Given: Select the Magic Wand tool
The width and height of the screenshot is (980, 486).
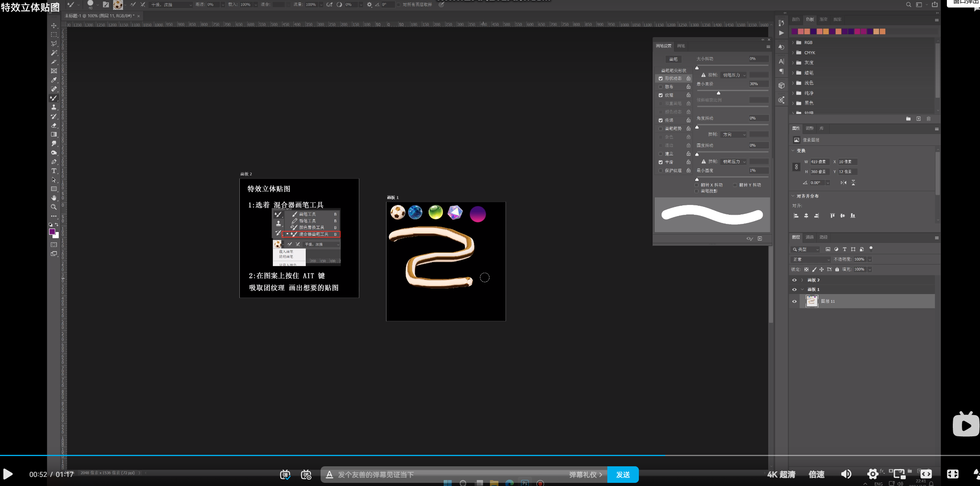Looking at the screenshot, I should coord(54,53).
